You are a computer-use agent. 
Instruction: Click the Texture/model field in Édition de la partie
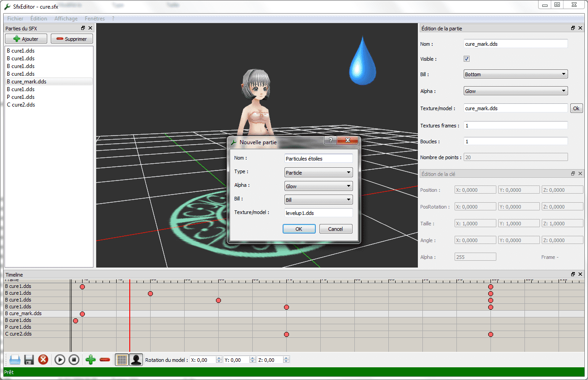tap(516, 108)
